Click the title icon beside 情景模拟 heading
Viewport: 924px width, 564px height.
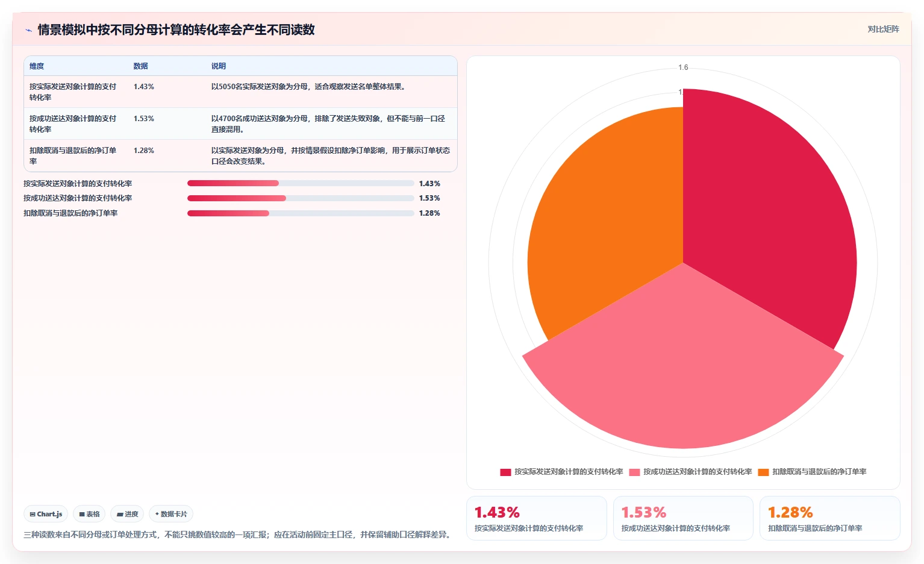[28, 30]
